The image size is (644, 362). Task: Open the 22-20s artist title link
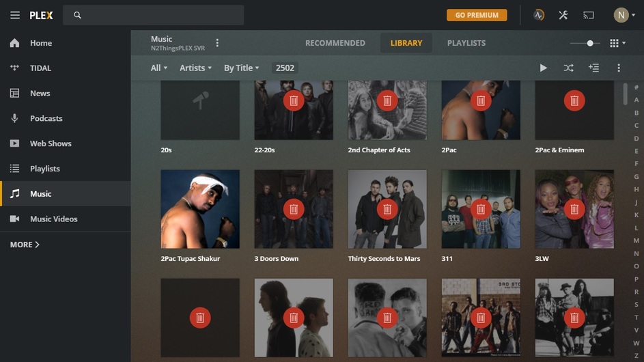click(x=264, y=150)
